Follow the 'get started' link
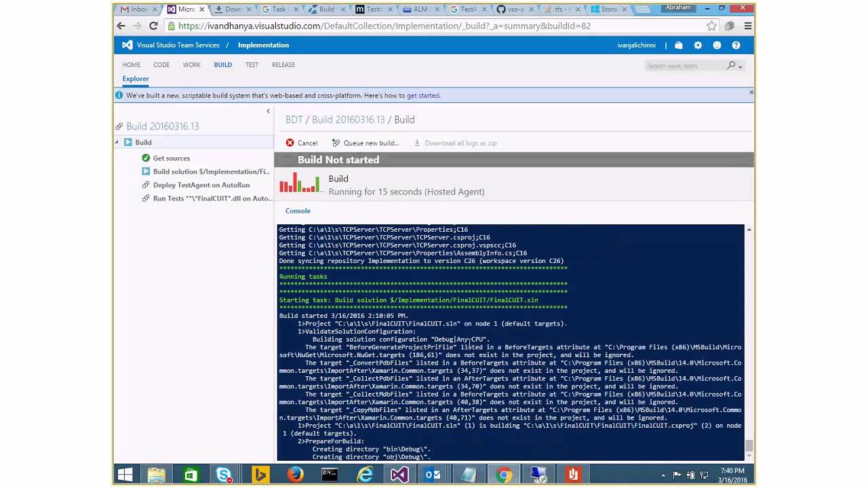Viewport: 868px width, 488px height. (423, 96)
